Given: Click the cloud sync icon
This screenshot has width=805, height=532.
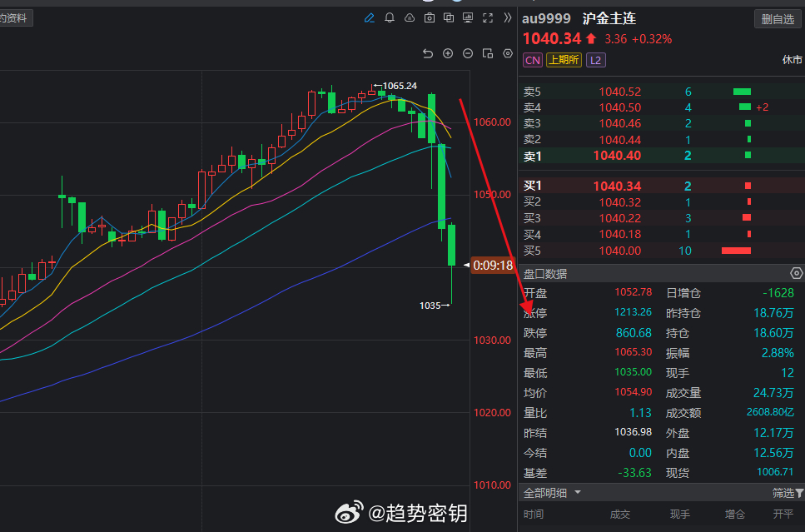Looking at the screenshot, I should 408,17.
